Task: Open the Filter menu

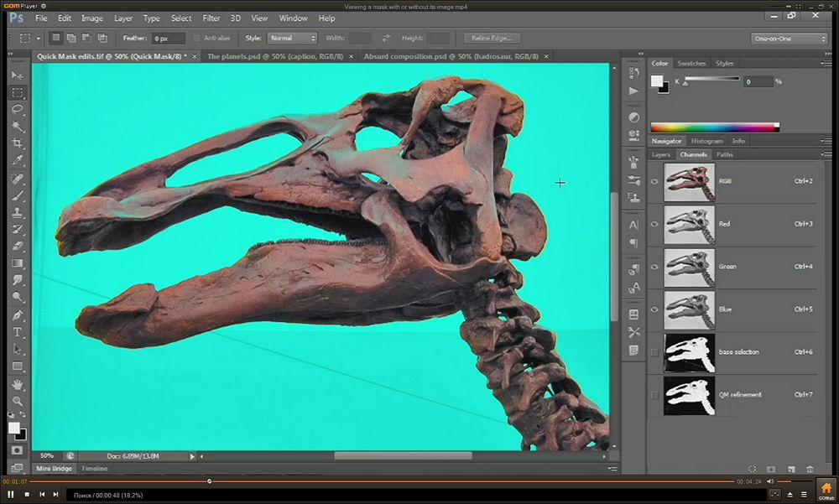Action: pos(211,18)
